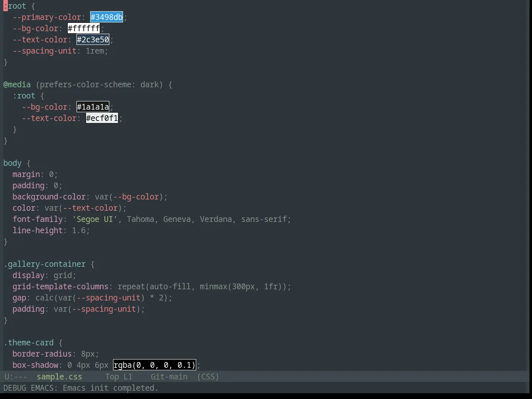The height and width of the screenshot is (399, 532).
Task: Click the #ffffff color value
Action: (x=84, y=28)
